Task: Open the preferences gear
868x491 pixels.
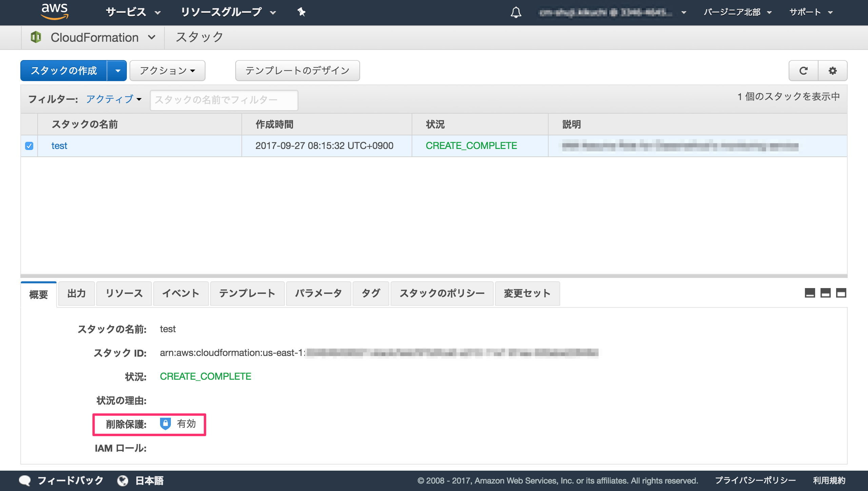Action: (833, 71)
